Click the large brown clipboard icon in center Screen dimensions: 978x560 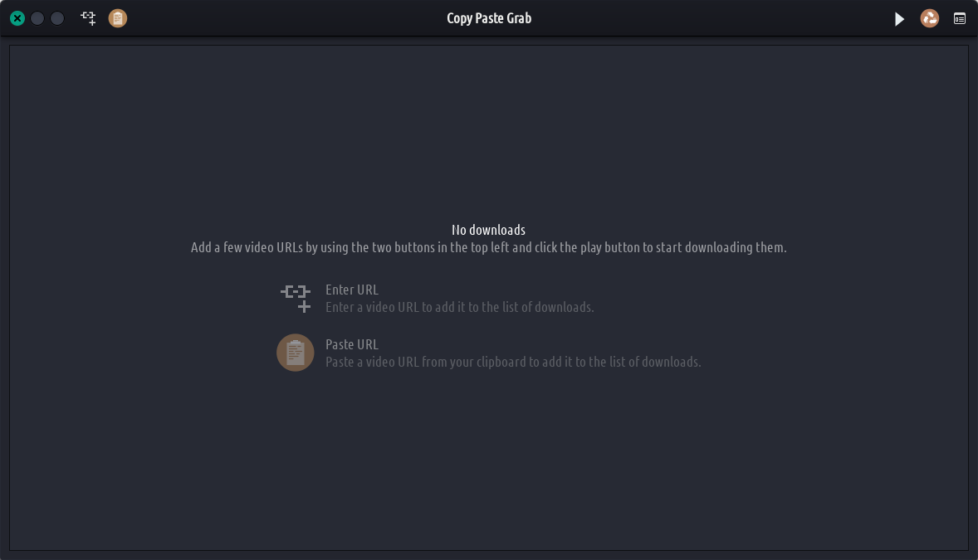coord(295,353)
